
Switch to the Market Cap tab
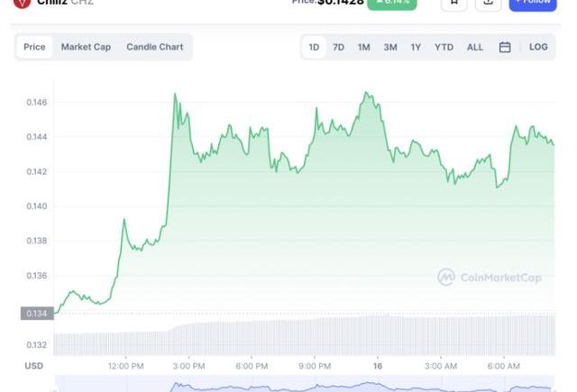pyautogui.click(x=86, y=47)
